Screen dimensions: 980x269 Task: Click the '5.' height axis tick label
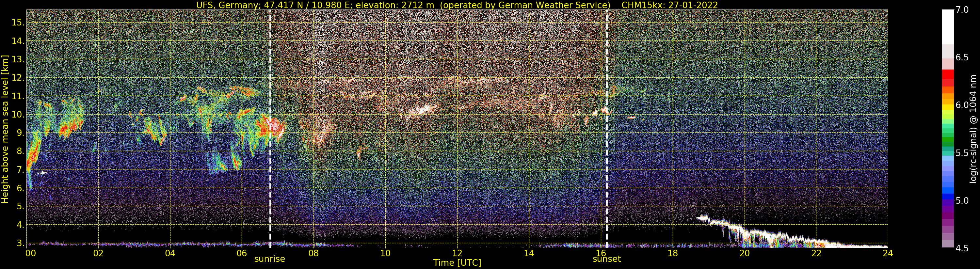click(20, 206)
